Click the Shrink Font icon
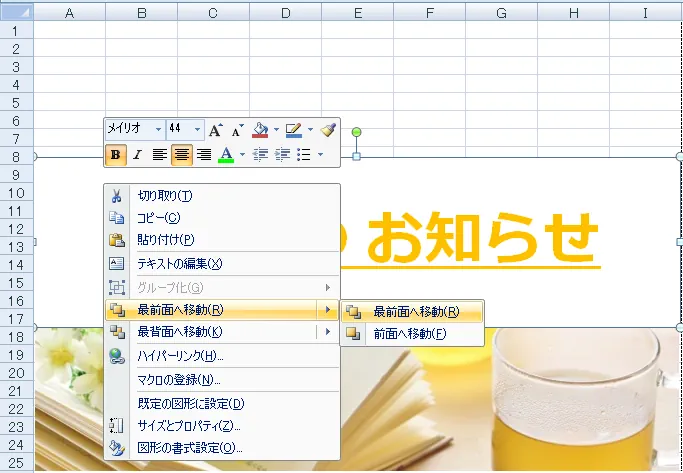 click(237, 130)
